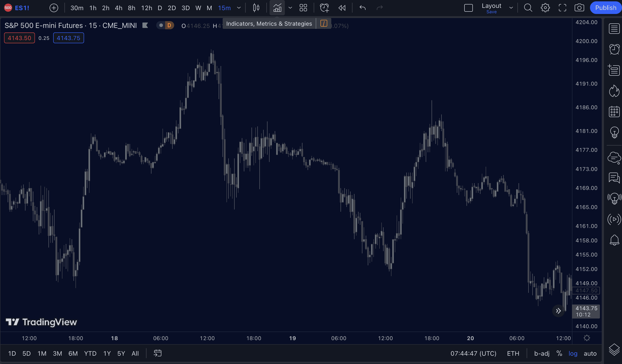The image size is (622, 364).
Task: Open the favorite indicators dropdown arrow
Action: [x=290, y=8]
